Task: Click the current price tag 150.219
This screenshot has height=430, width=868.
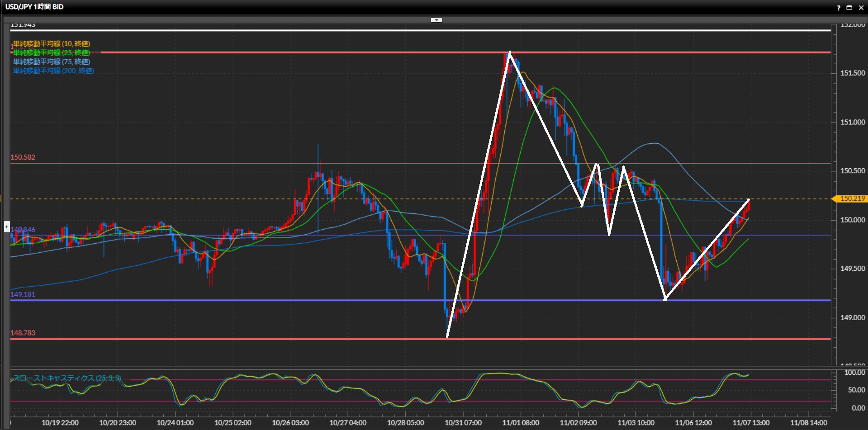Action: (x=852, y=198)
